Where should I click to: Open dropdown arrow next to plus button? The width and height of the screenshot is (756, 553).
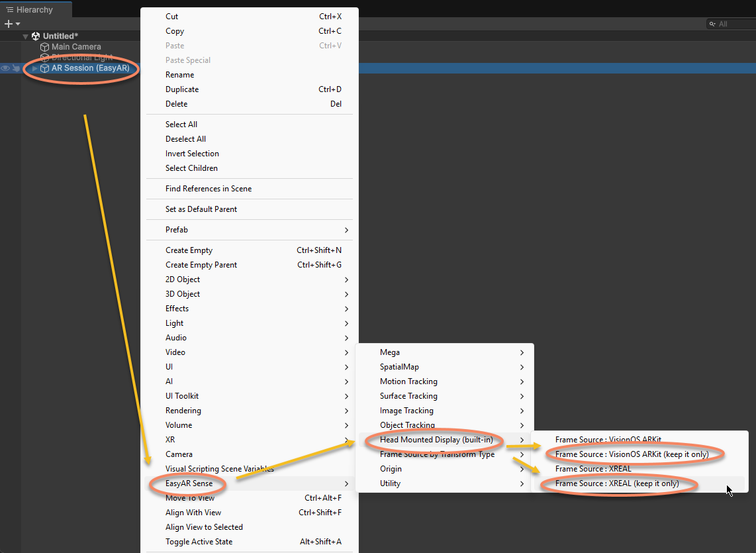(18, 24)
